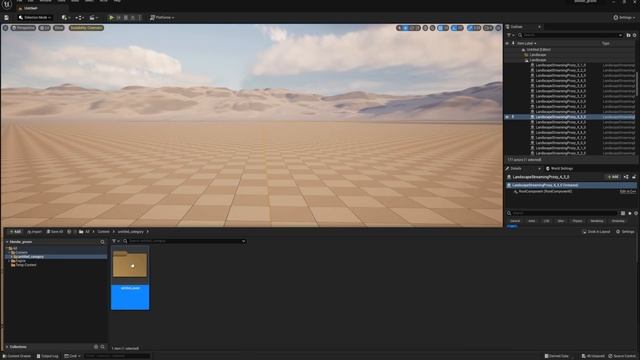Switch to the World Settings tab
The height and width of the screenshot is (360, 640).
tap(560, 168)
